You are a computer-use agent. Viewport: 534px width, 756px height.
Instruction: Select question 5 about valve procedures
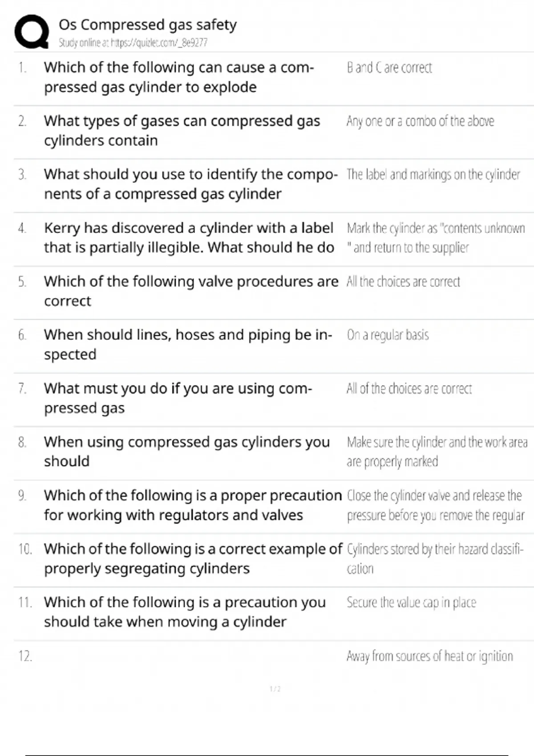191,291
